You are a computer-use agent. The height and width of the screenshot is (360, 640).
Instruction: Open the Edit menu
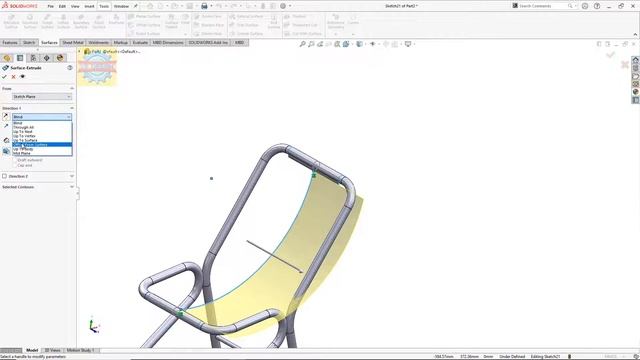coord(62,6)
